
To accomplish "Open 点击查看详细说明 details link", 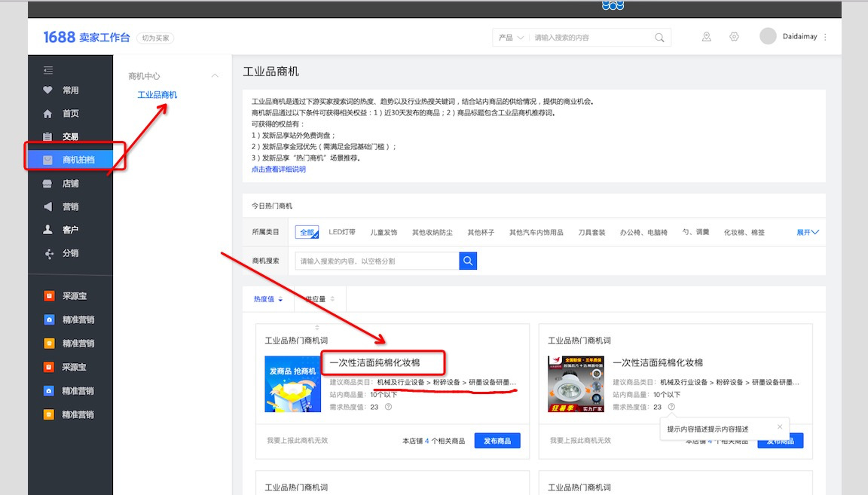I will coord(278,168).
